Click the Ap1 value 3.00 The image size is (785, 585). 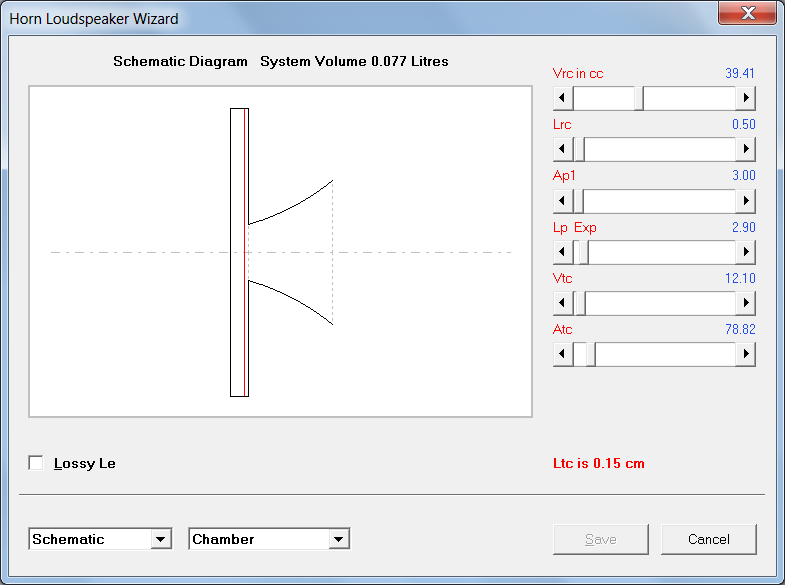coord(743,176)
